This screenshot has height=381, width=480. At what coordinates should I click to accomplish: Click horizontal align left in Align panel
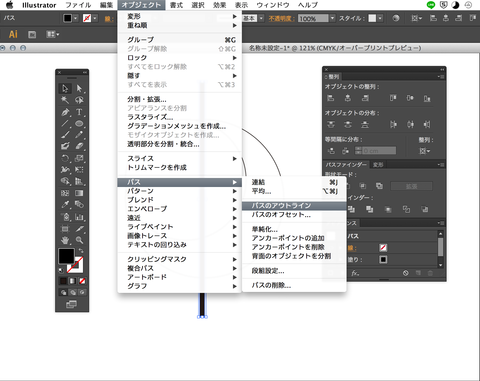331,98
